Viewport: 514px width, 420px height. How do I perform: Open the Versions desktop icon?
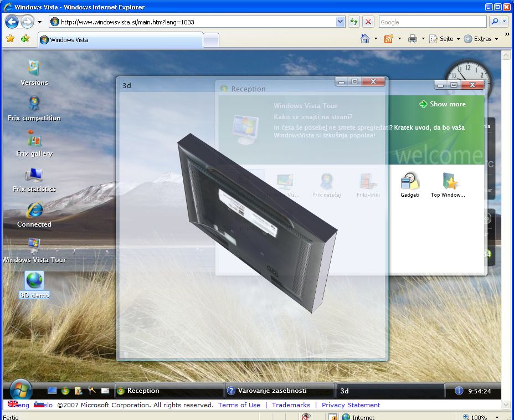[x=34, y=73]
